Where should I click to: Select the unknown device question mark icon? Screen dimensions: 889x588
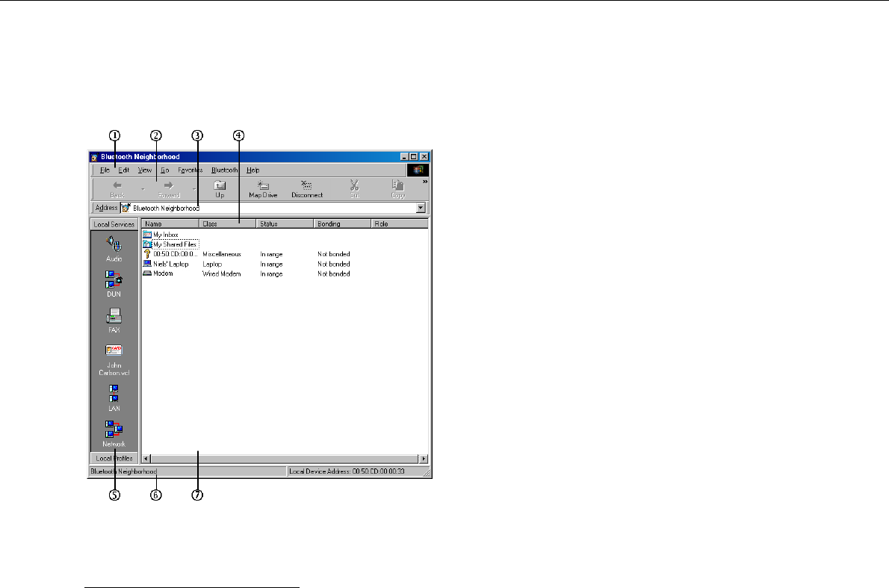pyautogui.click(x=147, y=254)
